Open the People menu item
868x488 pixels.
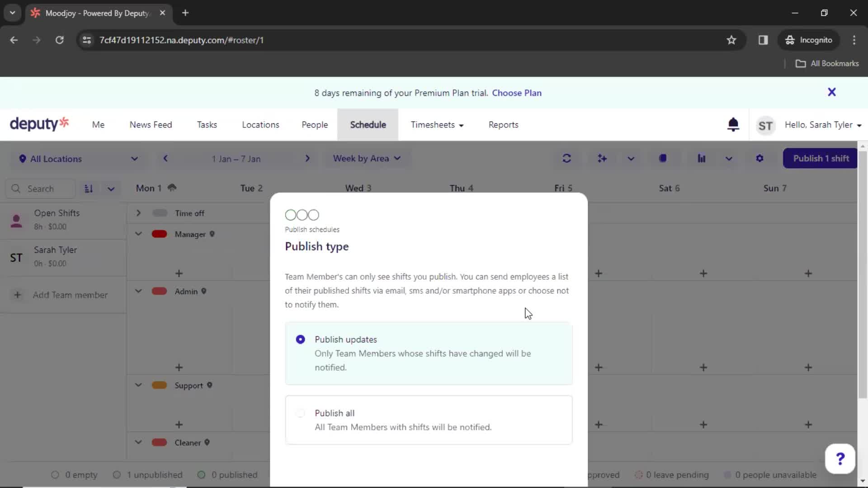(x=314, y=125)
